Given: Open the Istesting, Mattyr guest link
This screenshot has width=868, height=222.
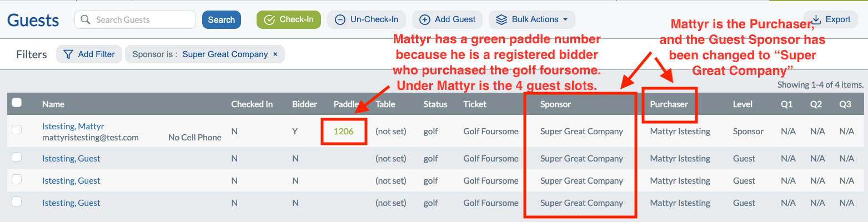Looking at the screenshot, I should 73,127.
